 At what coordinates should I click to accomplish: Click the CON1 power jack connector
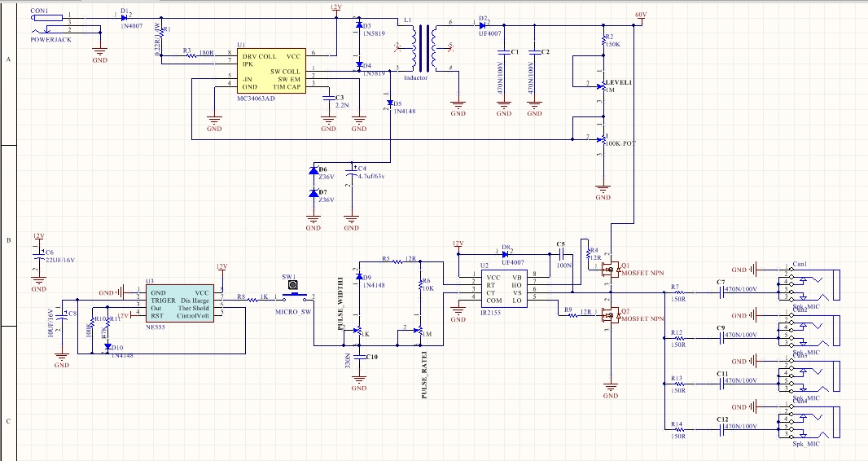50,16
